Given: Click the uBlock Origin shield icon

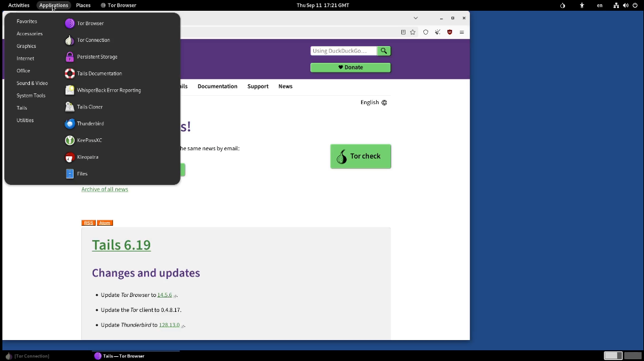Looking at the screenshot, I should point(450,32).
